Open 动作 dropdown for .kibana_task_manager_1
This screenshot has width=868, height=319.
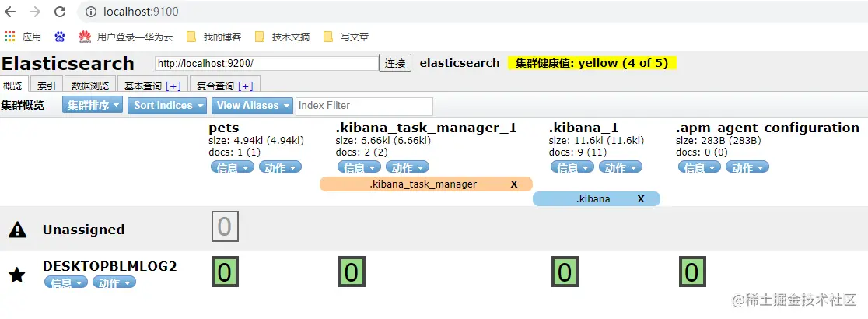click(408, 167)
